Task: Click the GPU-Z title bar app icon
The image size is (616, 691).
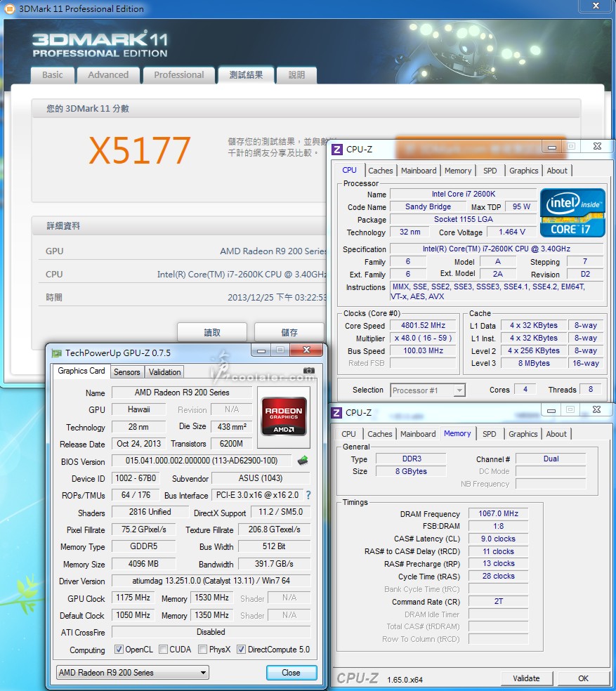Action: coord(56,353)
